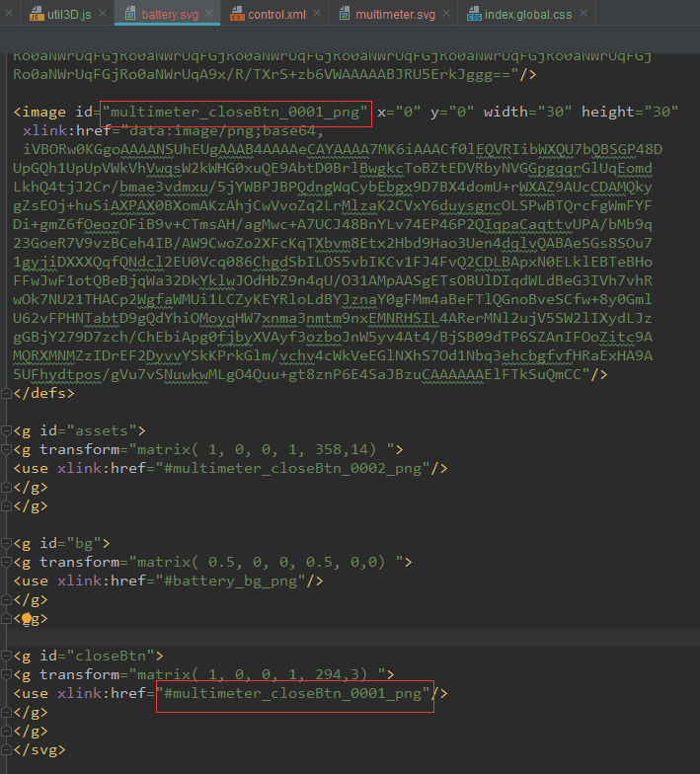This screenshot has width=700, height=774.
Task: Switch to the multimeter.svg tab
Action: coord(393,14)
